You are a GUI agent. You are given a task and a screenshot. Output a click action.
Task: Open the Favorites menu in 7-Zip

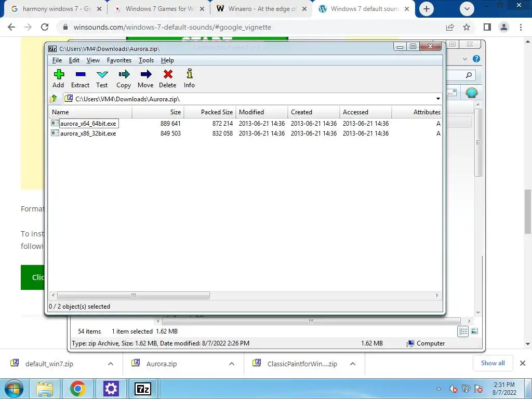pos(119,60)
